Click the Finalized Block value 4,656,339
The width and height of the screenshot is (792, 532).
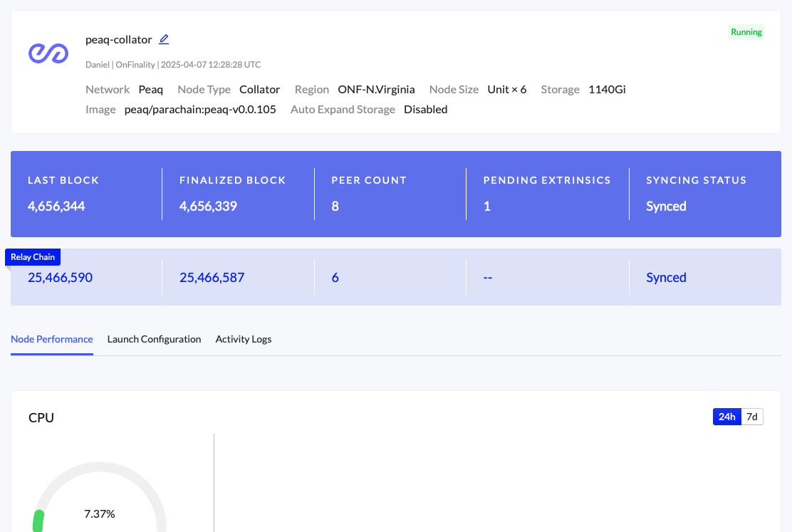pyautogui.click(x=208, y=207)
